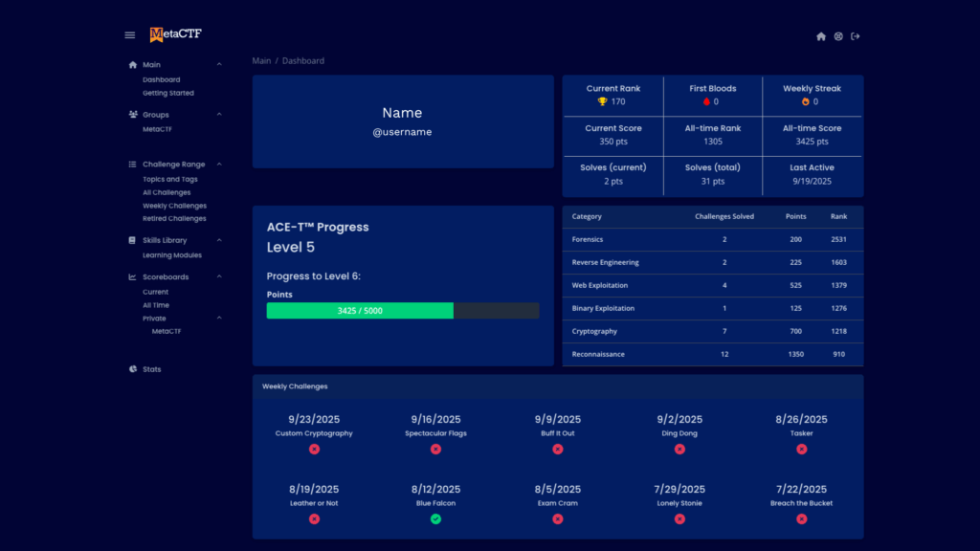Click the logout icon

[856, 36]
